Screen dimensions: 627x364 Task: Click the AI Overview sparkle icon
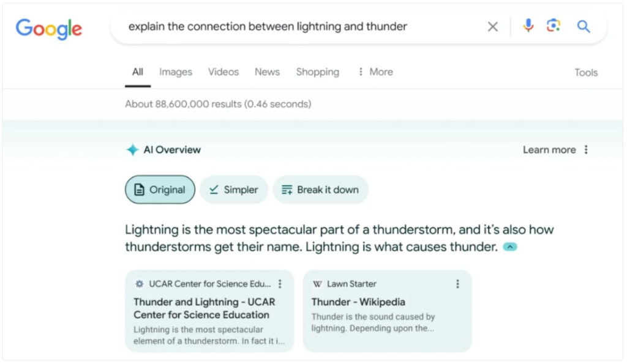132,150
